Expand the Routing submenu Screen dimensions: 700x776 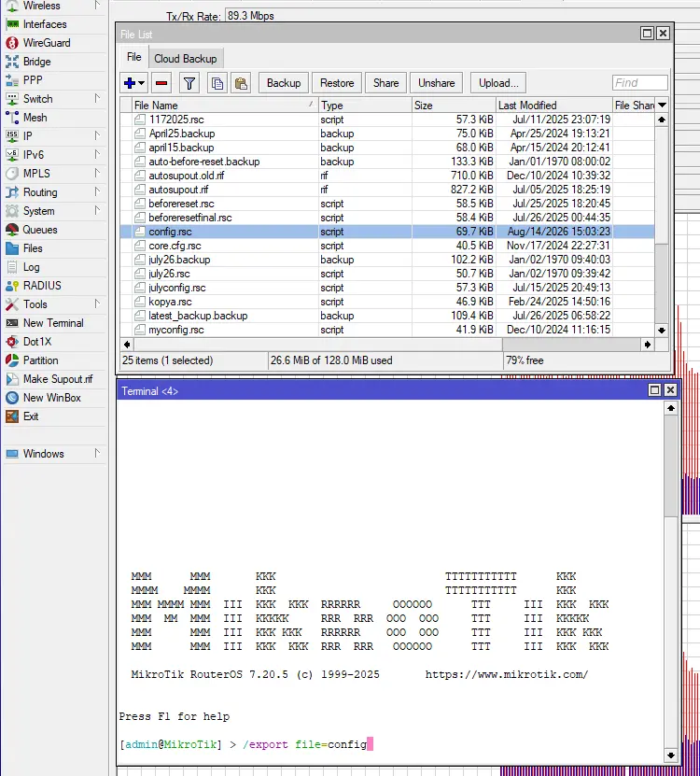pos(97,191)
